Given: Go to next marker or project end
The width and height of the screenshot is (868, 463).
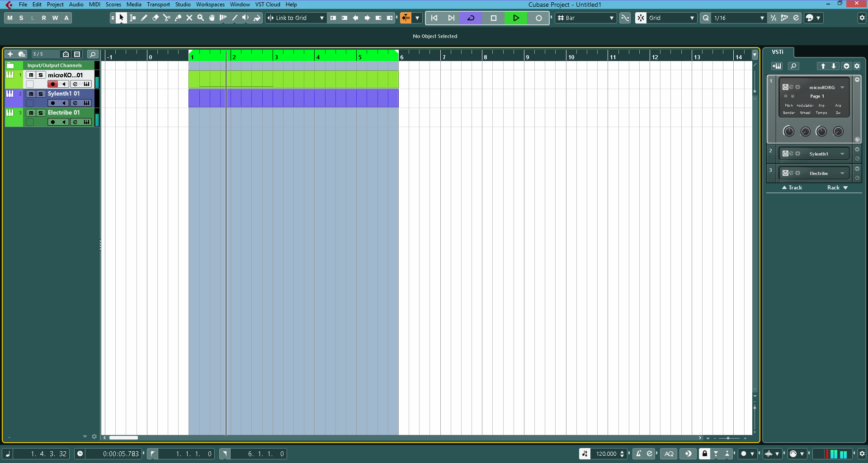Looking at the screenshot, I should pyautogui.click(x=451, y=18).
